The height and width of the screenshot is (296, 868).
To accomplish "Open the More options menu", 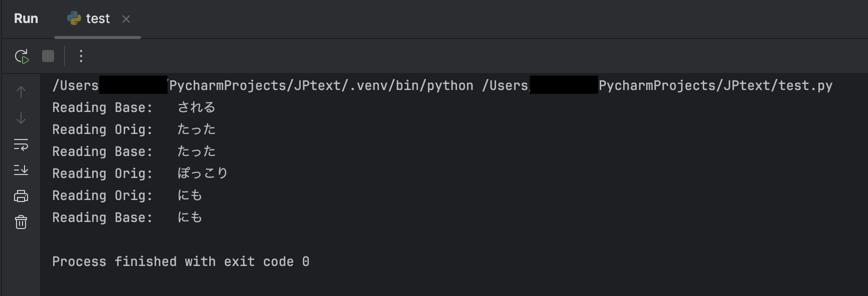I will pyautogui.click(x=81, y=56).
